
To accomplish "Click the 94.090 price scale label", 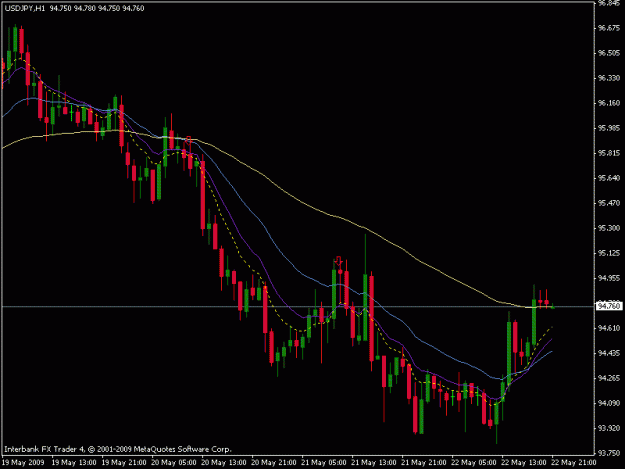I will 609,403.
